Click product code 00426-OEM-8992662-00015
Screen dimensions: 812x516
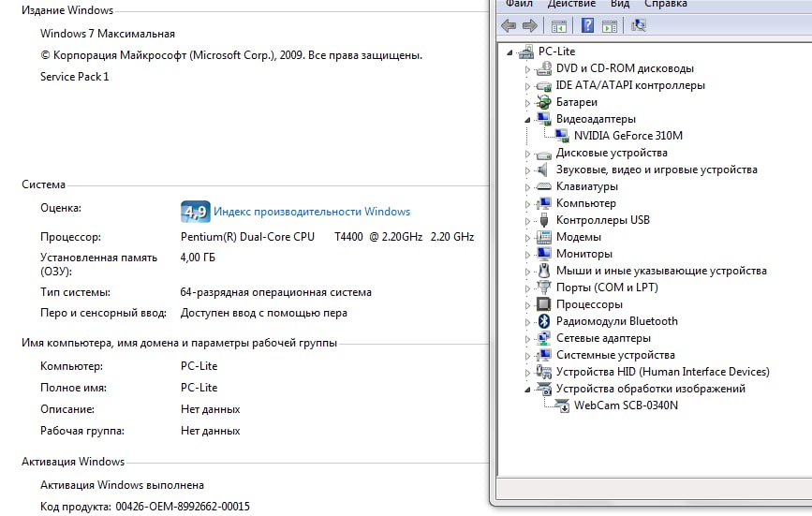tap(183, 506)
